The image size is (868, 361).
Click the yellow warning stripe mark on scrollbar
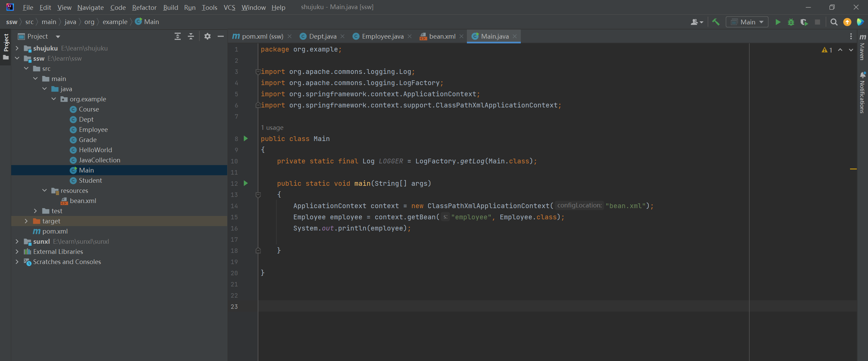pos(853,168)
